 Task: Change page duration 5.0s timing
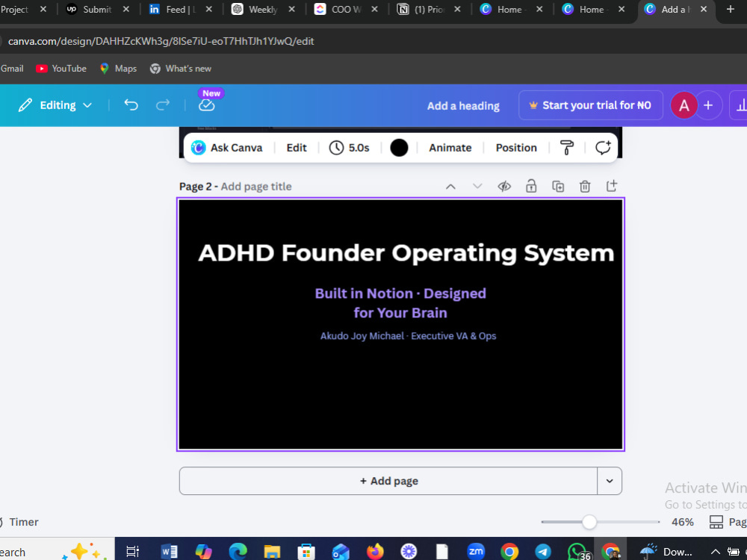(x=349, y=148)
